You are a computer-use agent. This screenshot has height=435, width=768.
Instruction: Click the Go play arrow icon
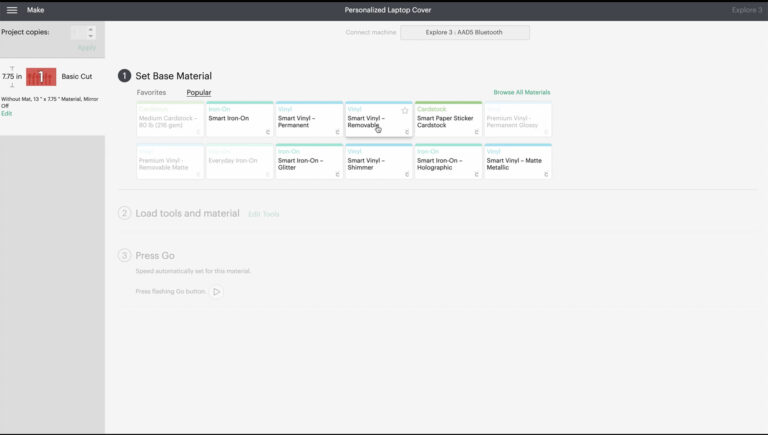click(x=216, y=291)
